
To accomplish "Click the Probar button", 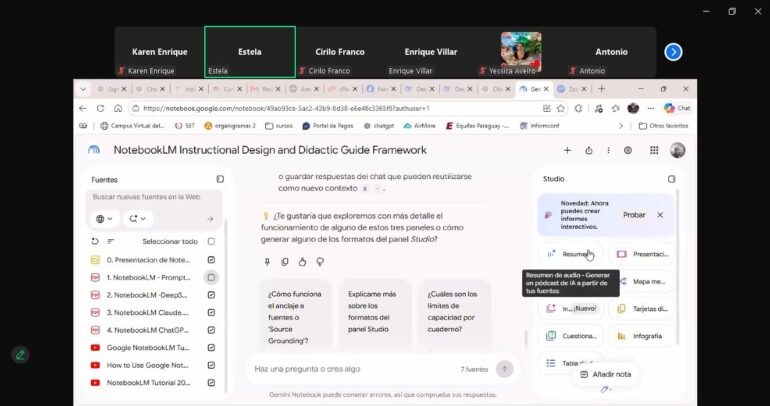I will click(634, 215).
